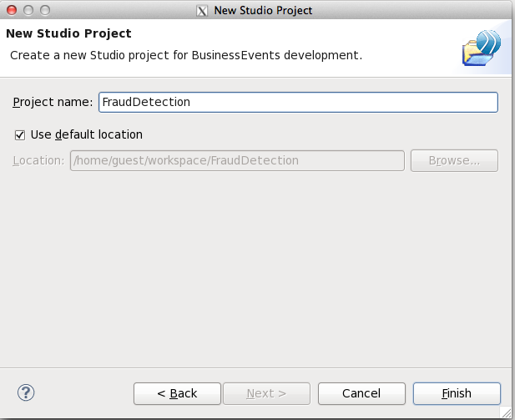
Task: Go to the previous page with Back
Action: click(177, 393)
